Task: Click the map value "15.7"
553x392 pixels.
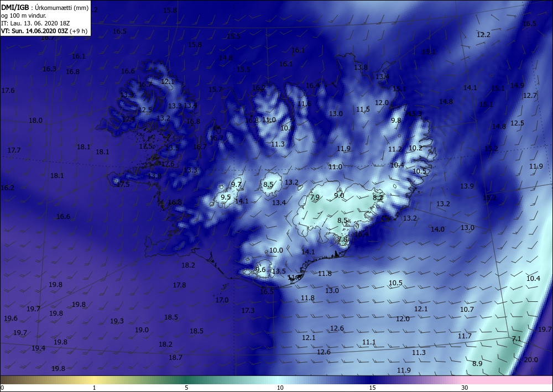Action: click(x=216, y=89)
